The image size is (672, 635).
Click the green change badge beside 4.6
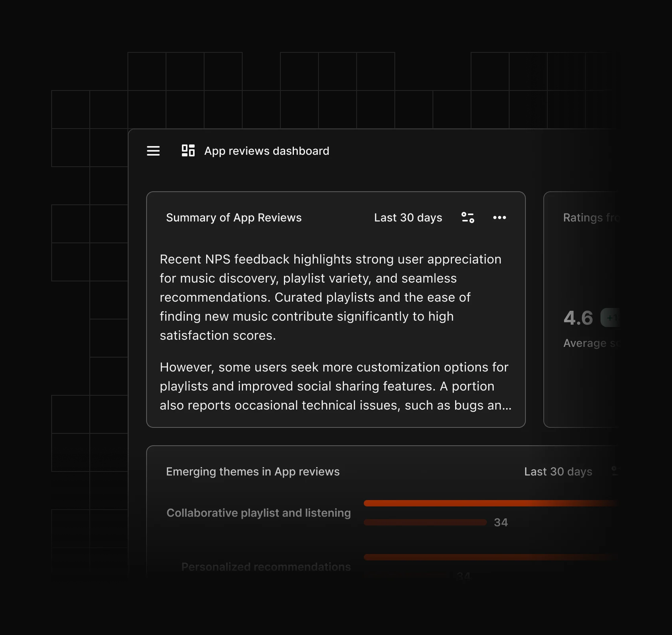[611, 318]
